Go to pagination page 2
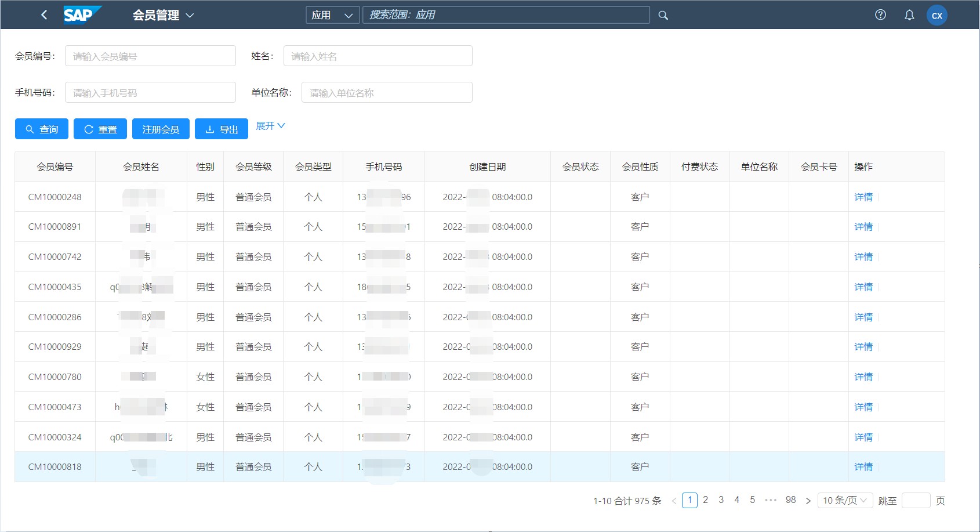 click(x=705, y=500)
